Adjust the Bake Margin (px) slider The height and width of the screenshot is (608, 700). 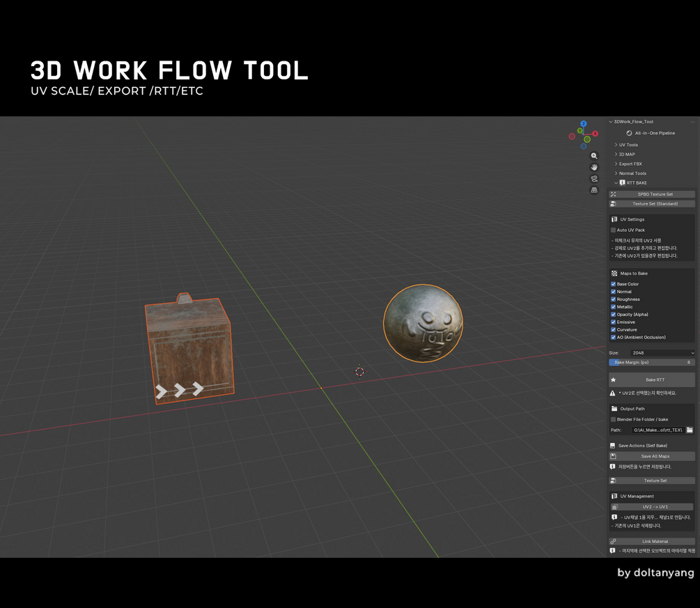652,362
